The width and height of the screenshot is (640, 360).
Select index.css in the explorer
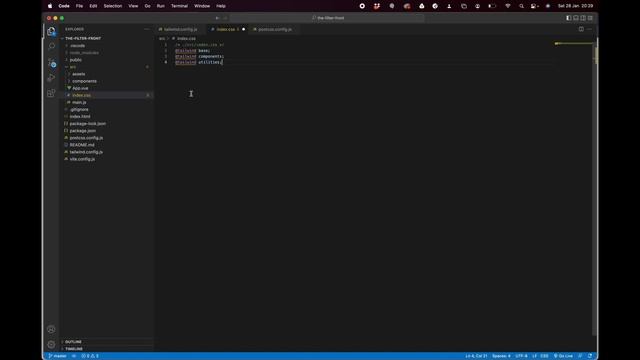(82, 95)
